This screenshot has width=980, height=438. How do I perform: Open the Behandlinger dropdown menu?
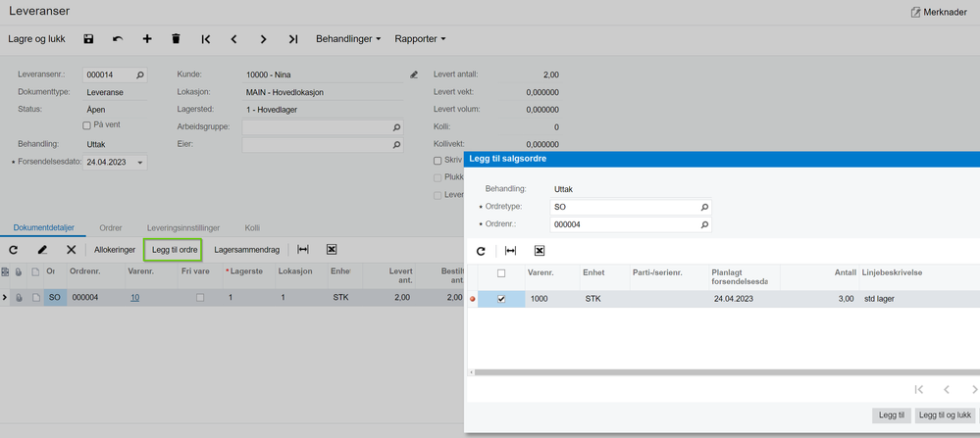(x=348, y=39)
